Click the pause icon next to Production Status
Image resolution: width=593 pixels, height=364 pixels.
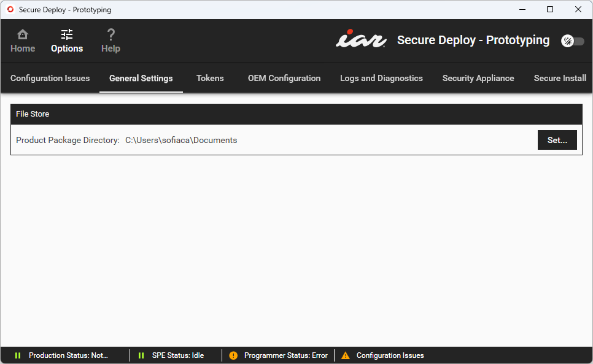click(x=18, y=355)
